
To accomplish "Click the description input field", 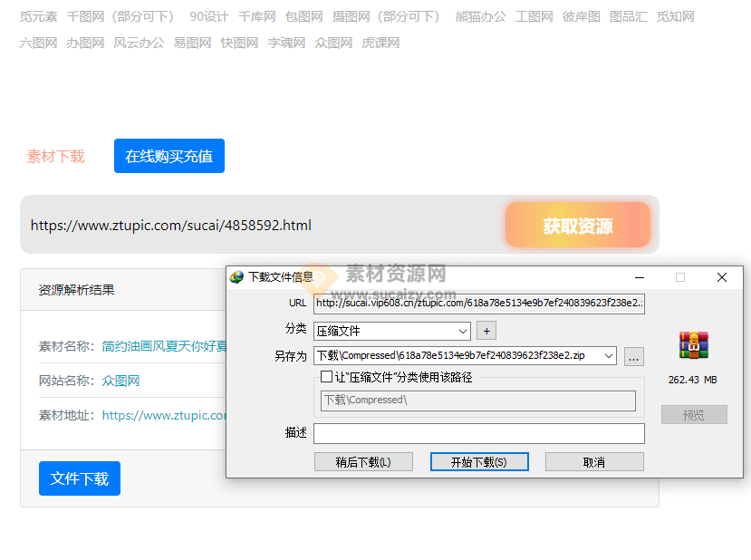I will (478, 433).
